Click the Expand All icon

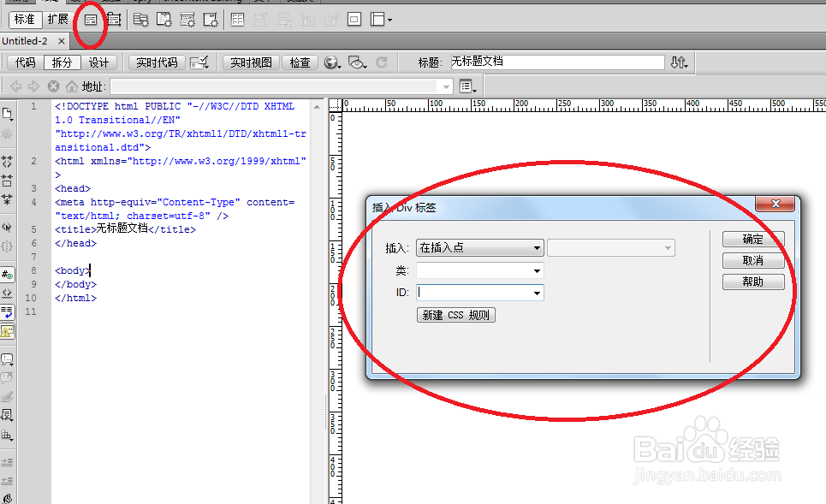click(x=7, y=199)
